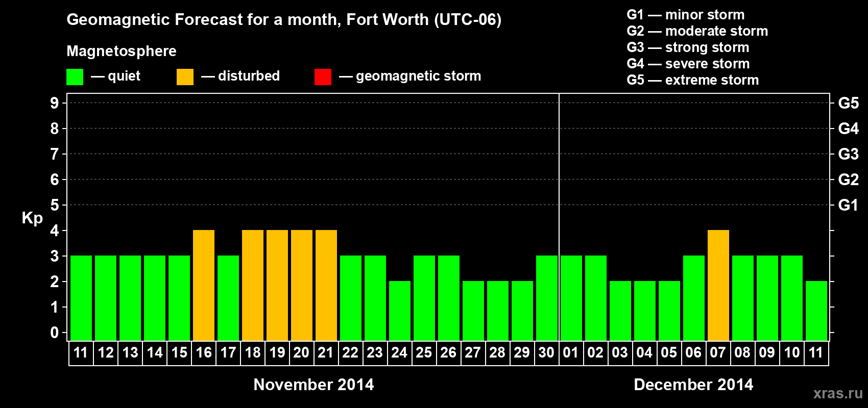Click the 'geomagnetic storm' legend label
The width and height of the screenshot is (868, 408).
[x=418, y=76]
